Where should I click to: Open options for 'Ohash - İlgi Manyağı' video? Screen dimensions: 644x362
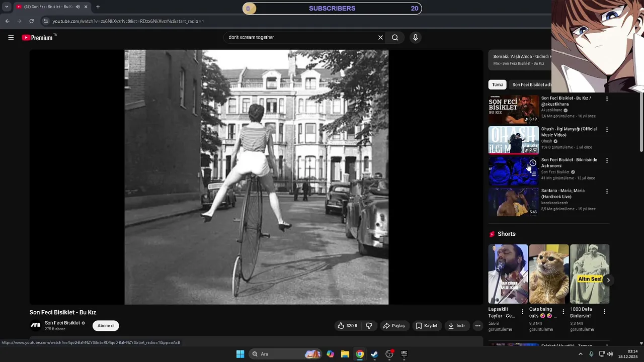(x=607, y=130)
